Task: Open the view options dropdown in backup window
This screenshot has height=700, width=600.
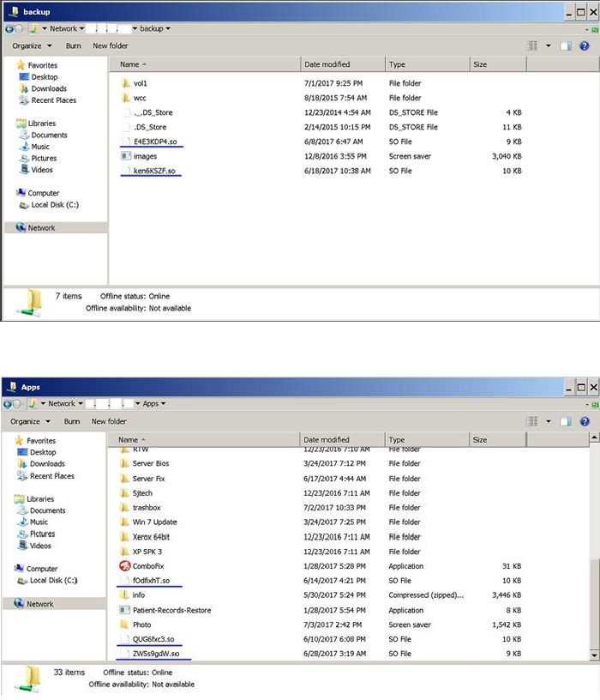Action: click(549, 45)
